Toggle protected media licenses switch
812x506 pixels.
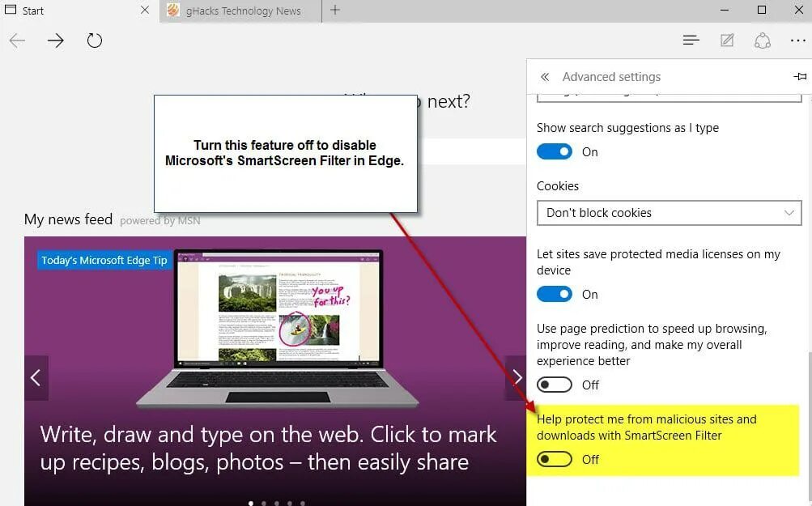coord(554,294)
